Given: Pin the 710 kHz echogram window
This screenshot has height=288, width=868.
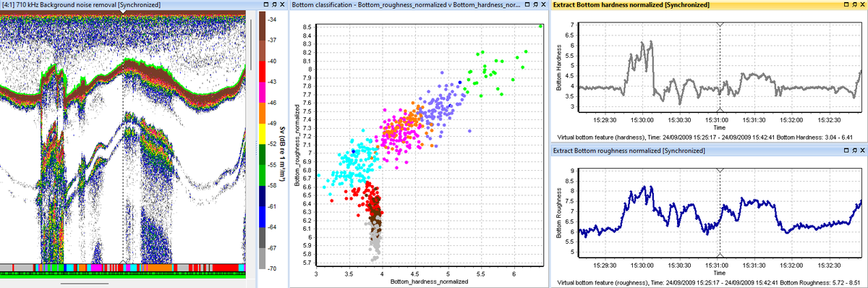Looking at the screenshot, I should tap(273, 5).
